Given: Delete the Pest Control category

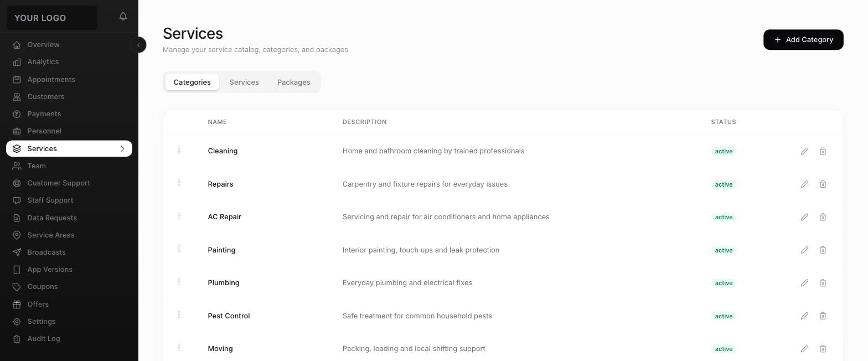Looking at the screenshot, I should point(823,316).
